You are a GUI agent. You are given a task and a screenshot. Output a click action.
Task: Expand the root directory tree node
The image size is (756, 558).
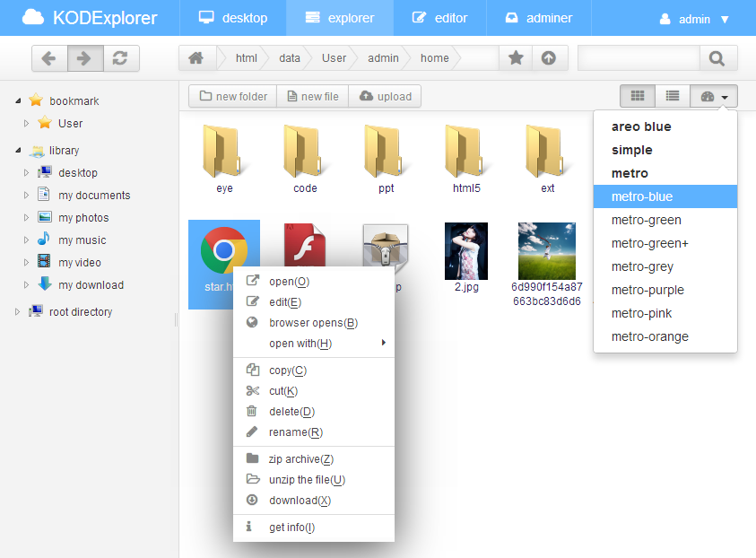tap(15, 311)
